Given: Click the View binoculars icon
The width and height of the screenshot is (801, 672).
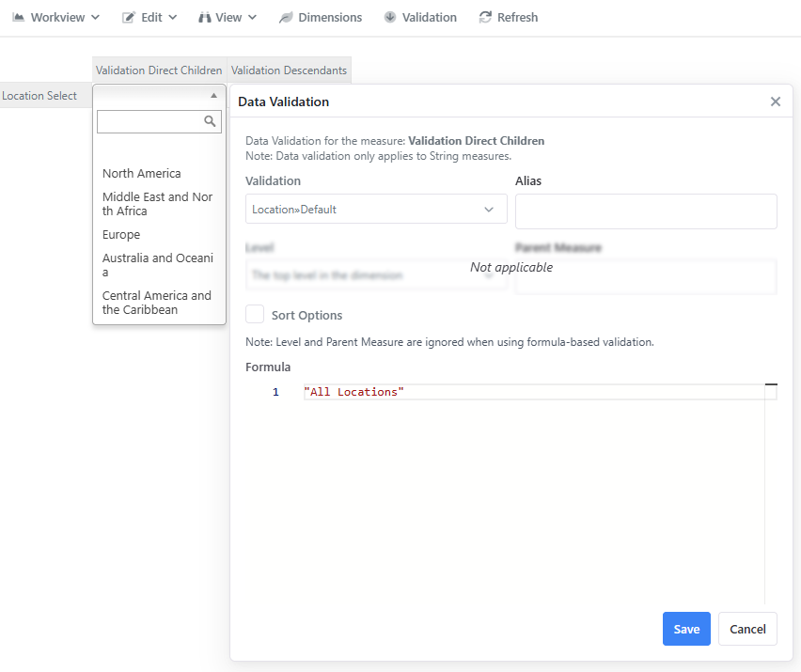Looking at the screenshot, I should point(205,17).
